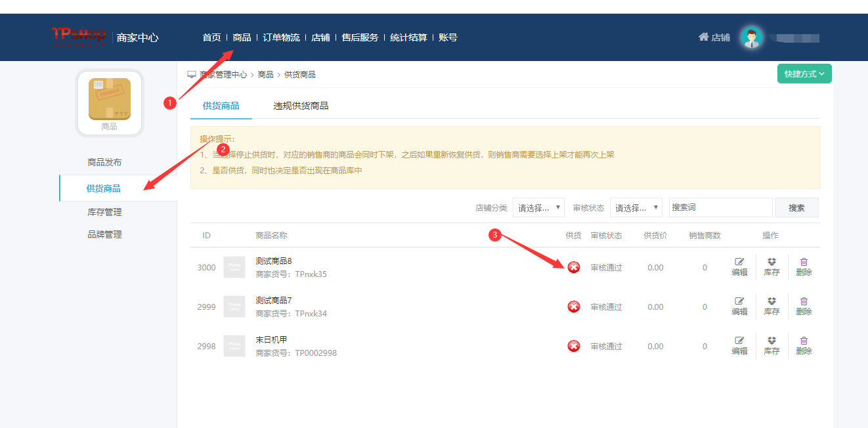Enable 供货 for 末日机甲
Screen dimensions: 868x428
point(574,346)
